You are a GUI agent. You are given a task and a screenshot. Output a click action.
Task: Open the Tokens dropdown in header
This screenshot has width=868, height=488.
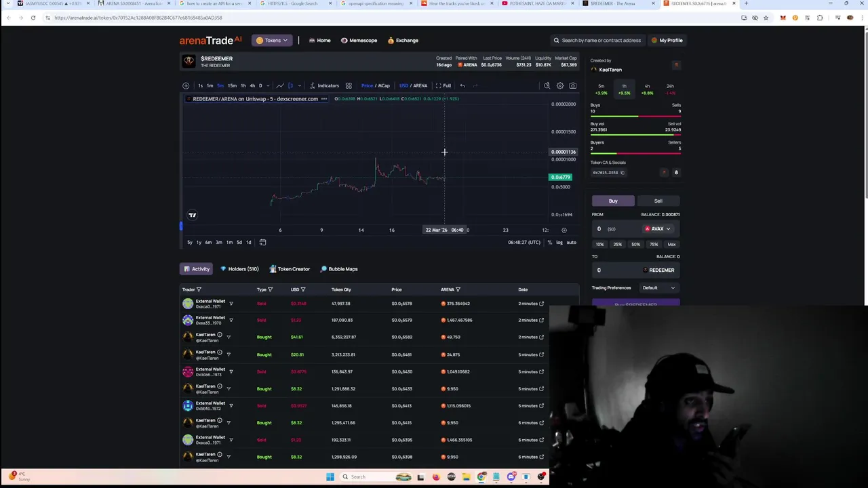coord(272,40)
